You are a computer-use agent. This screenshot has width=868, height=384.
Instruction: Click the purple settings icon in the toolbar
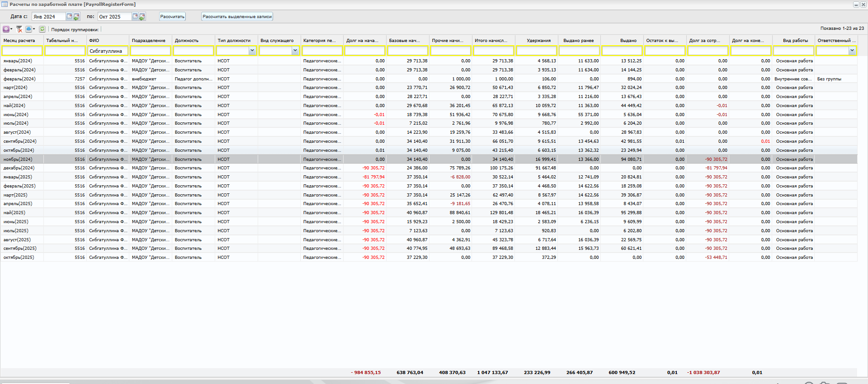pyautogui.click(x=6, y=29)
